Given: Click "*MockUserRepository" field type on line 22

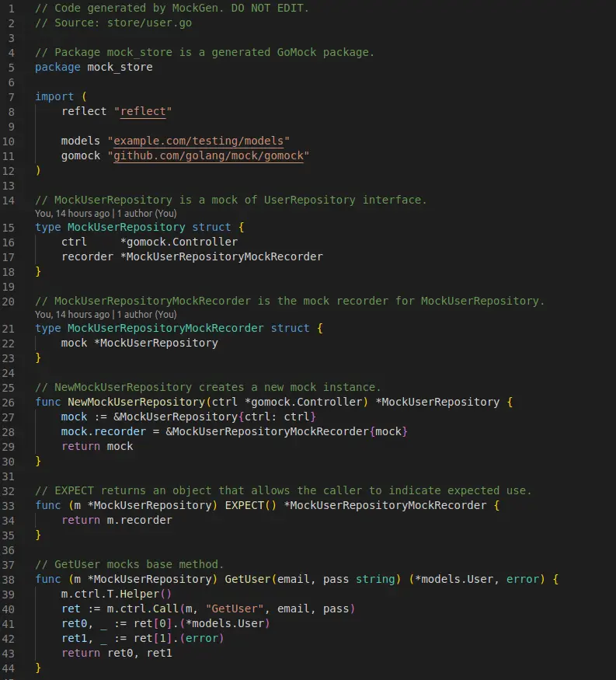Looking at the screenshot, I should [x=156, y=343].
